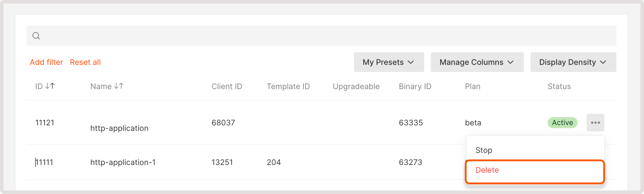This screenshot has width=644, height=194.
Task: Click the Binary ID value 63335
Action: (410, 123)
